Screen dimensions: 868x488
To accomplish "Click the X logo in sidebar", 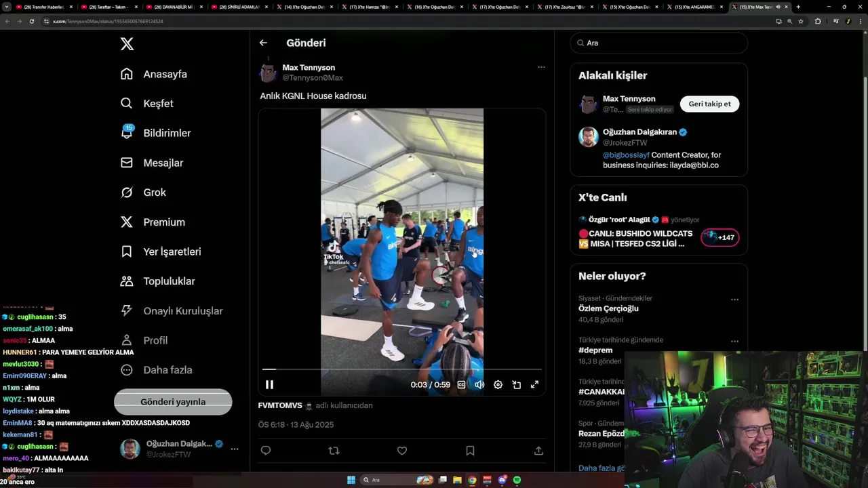I will [x=127, y=44].
